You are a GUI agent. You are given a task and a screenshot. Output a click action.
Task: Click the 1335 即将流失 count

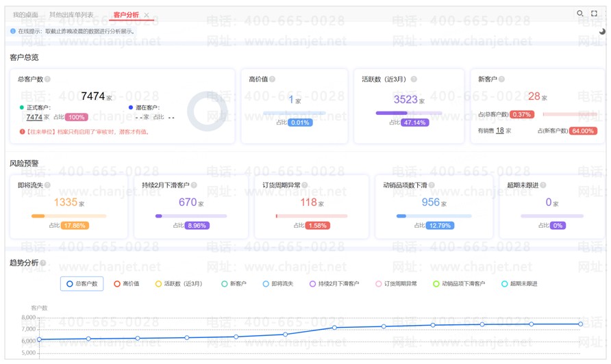coord(66,202)
